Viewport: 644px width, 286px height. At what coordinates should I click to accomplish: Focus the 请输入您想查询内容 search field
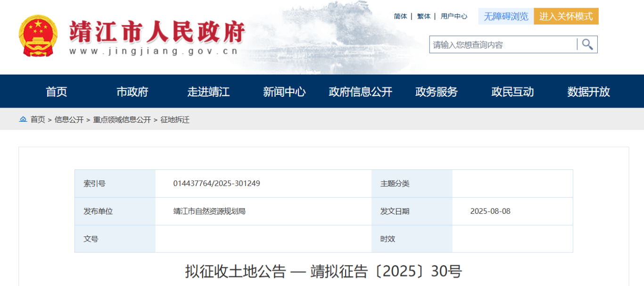tap(503, 44)
